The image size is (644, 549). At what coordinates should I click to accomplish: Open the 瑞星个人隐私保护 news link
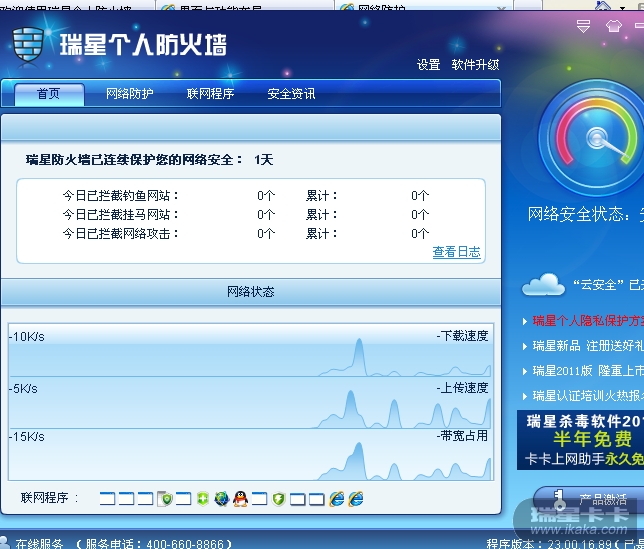pyautogui.click(x=588, y=321)
